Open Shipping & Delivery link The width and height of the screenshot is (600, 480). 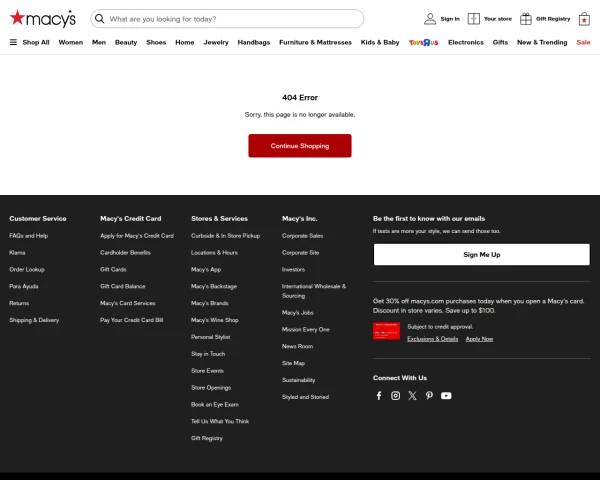(x=34, y=320)
